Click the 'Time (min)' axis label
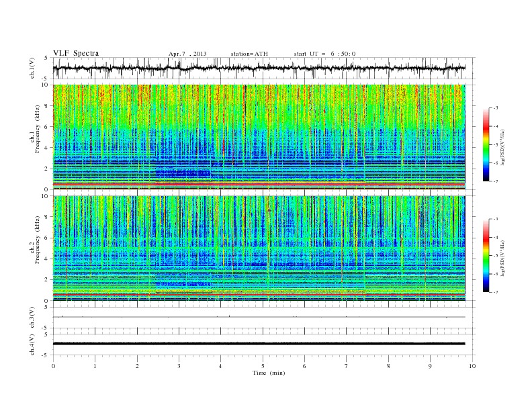Screen dimensions: 532x411 269,373
